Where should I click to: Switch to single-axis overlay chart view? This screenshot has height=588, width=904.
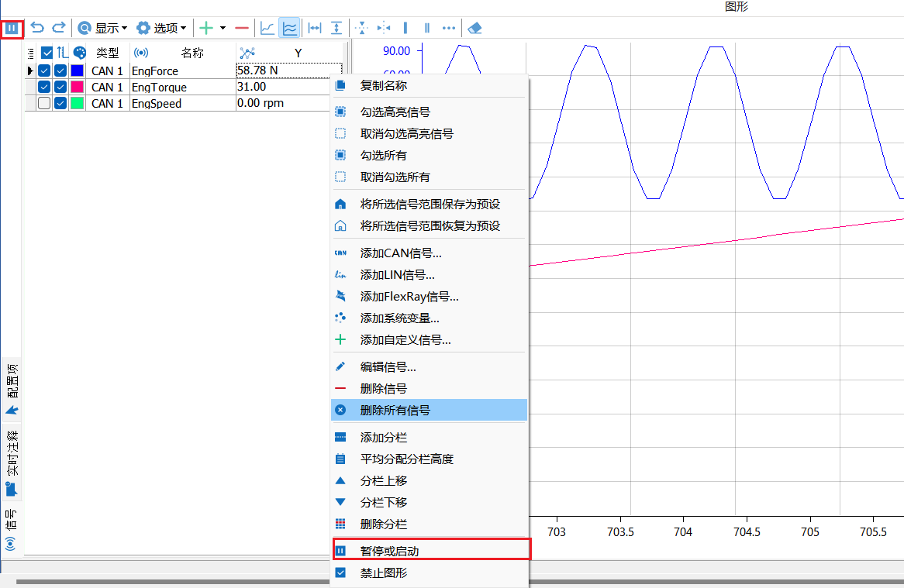point(267,28)
